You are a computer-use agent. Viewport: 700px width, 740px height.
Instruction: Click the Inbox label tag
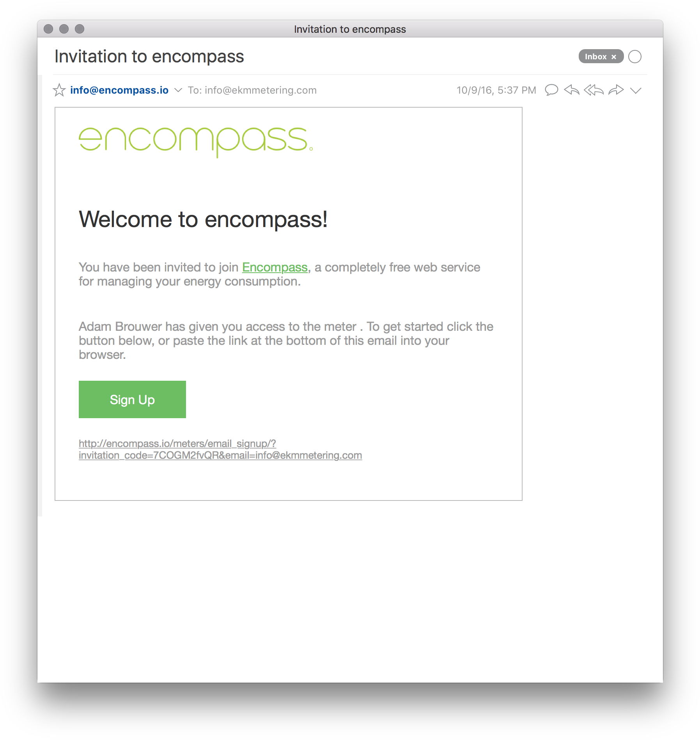tap(595, 57)
